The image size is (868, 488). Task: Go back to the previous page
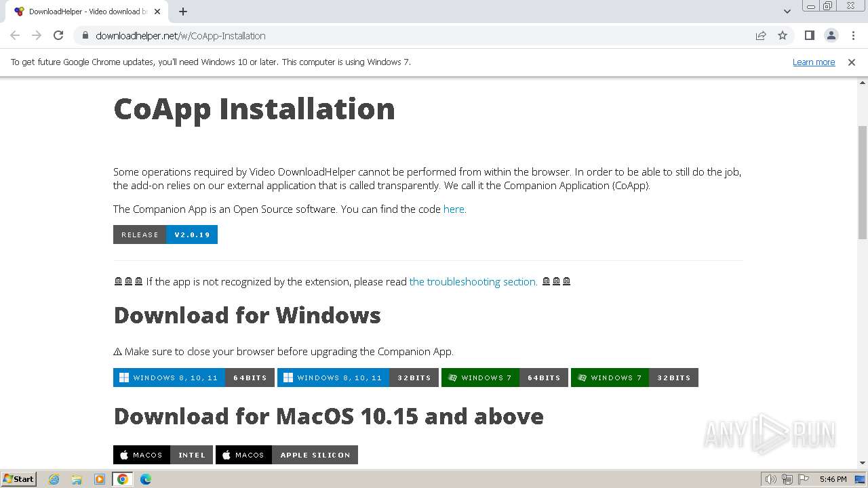(15, 35)
